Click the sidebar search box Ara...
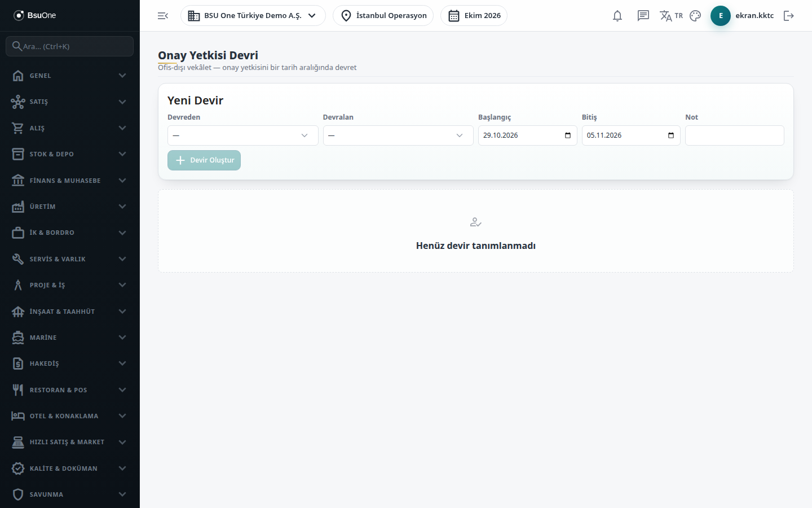Image resolution: width=812 pixels, height=508 pixels. point(70,46)
